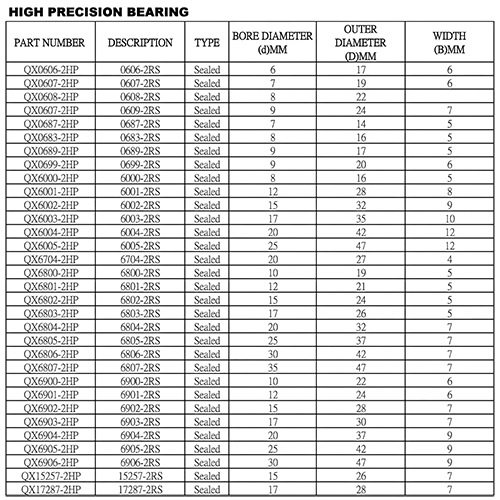Image resolution: width=500 pixels, height=500 pixels.
Task: Select description 17287-2RS in last row
Action: pos(140,489)
